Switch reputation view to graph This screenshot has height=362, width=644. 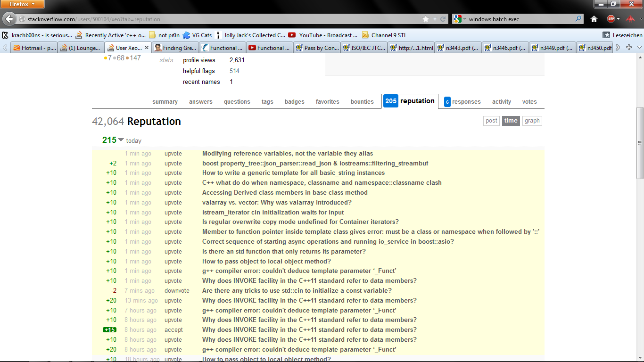tap(532, 121)
